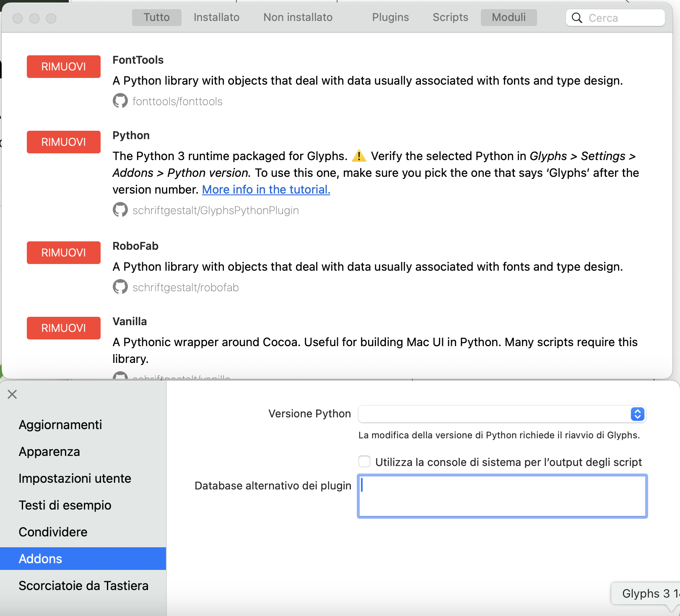Viewport: 680px width, 616px height.
Task: Open the Scripts tab
Action: pos(450,18)
